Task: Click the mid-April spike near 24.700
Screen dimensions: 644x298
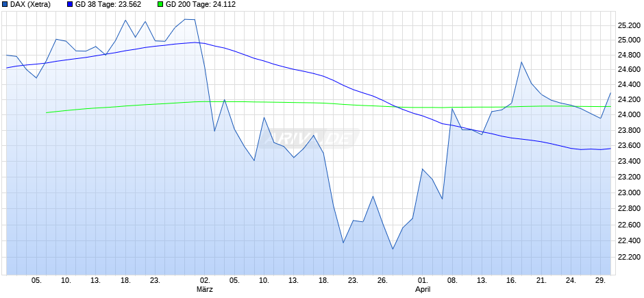Action: tap(521, 62)
